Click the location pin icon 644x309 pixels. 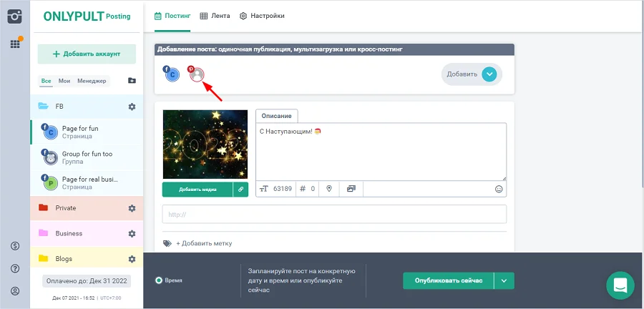pos(329,189)
